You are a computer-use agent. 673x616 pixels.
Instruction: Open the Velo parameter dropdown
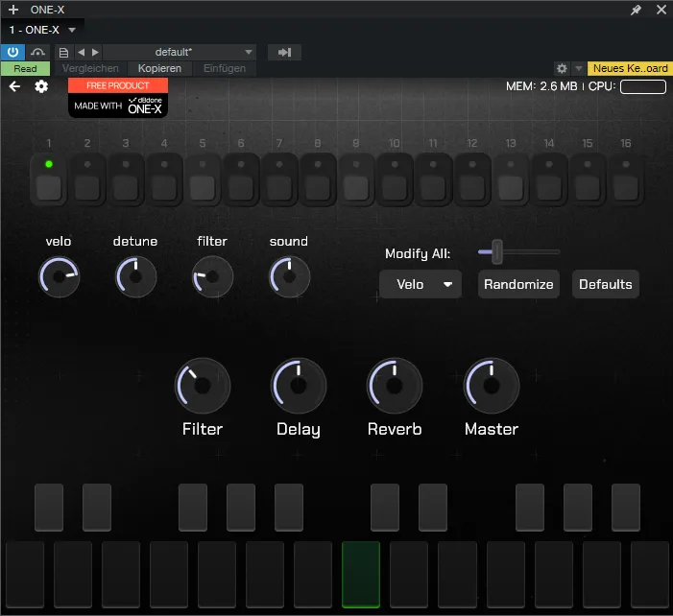[421, 284]
